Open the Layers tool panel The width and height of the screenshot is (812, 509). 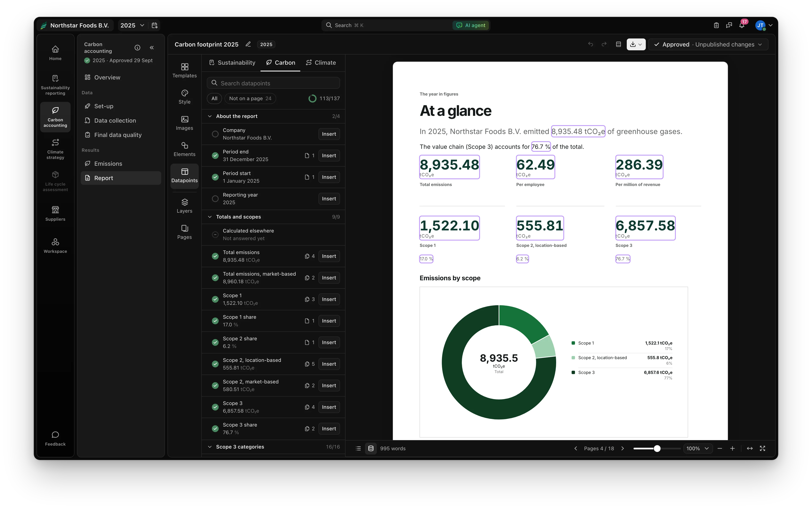coord(185,206)
